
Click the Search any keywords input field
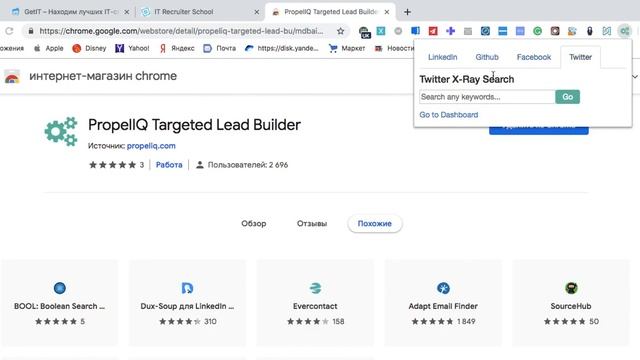point(487,97)
